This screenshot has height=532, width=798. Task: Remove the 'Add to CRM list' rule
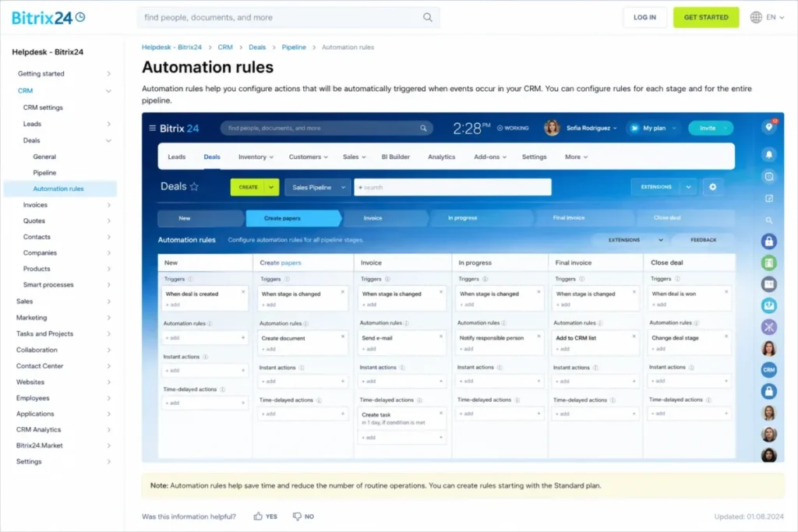tap(634, 336)
